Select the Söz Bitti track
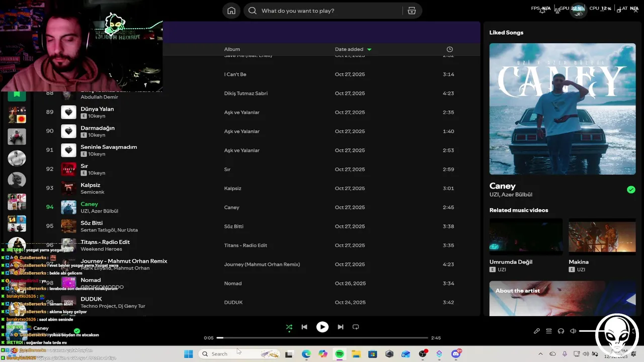Image resolution: width=644 pixels, height=362 pixels. tap(92, 223)
